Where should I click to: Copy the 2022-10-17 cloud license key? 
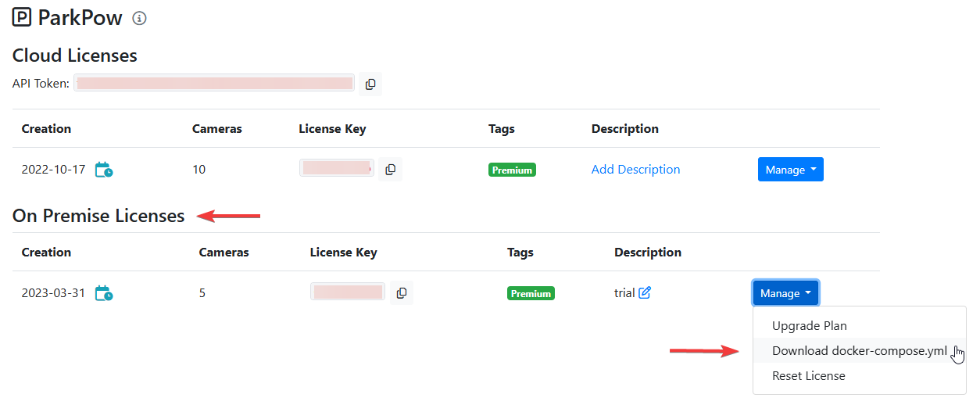click(390, 169)
